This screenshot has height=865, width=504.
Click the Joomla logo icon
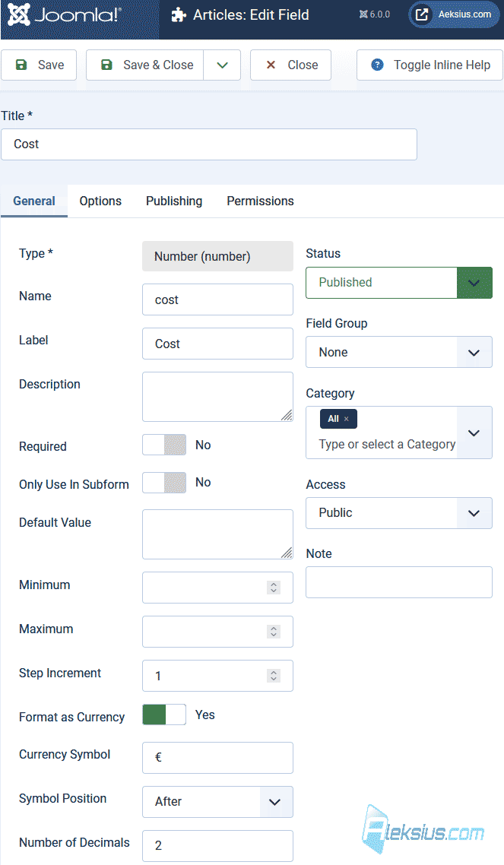click(x=18, y=15)
